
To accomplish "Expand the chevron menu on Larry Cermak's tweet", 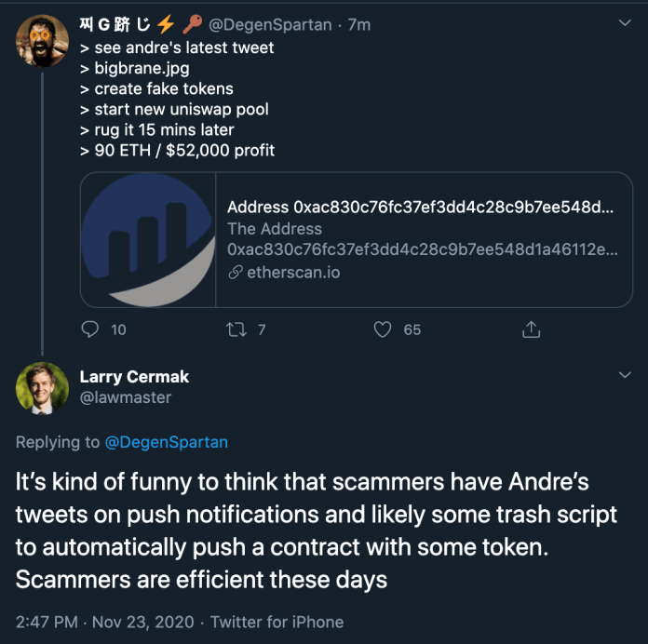I will tap(625, 374).
